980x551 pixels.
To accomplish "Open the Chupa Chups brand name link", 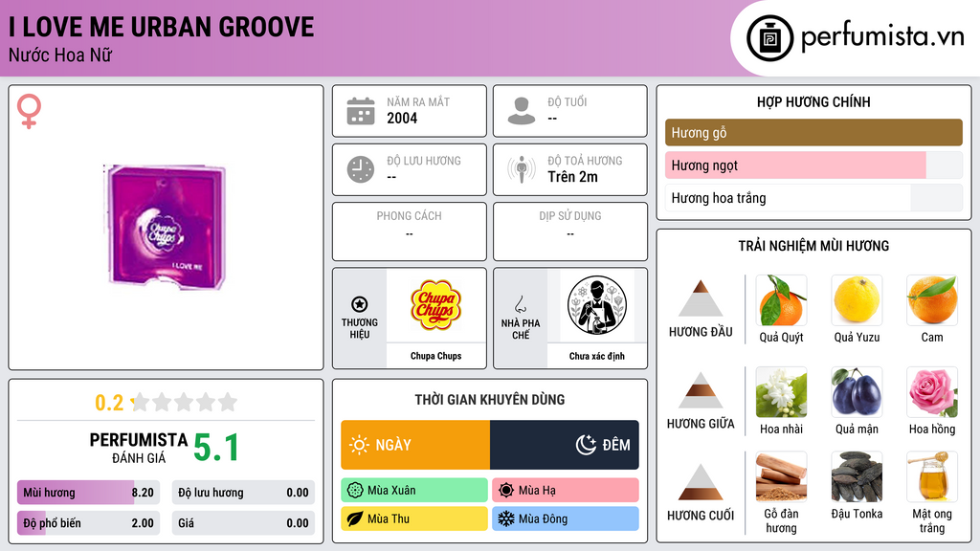I will [x=435, y=356].
